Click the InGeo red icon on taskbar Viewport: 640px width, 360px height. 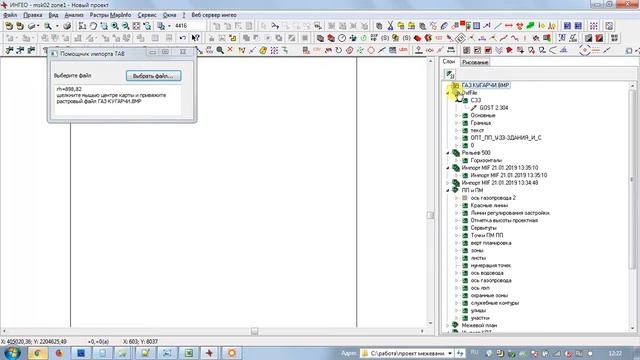[209, 353]
